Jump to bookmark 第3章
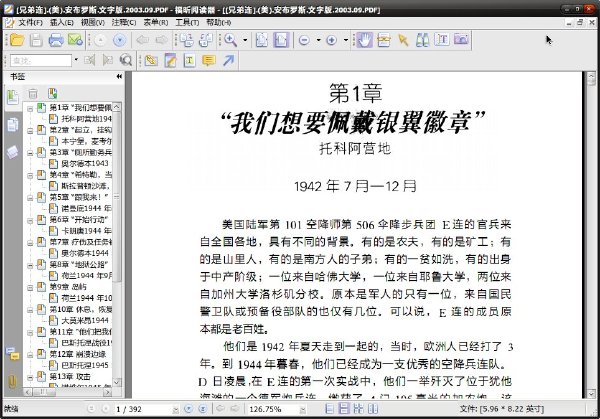 [80, 153]
